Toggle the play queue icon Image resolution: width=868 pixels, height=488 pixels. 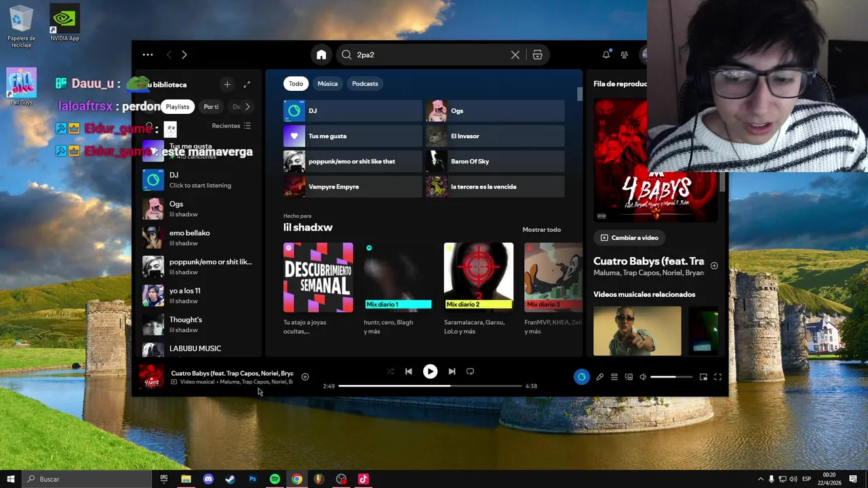(x=614, y=377)
